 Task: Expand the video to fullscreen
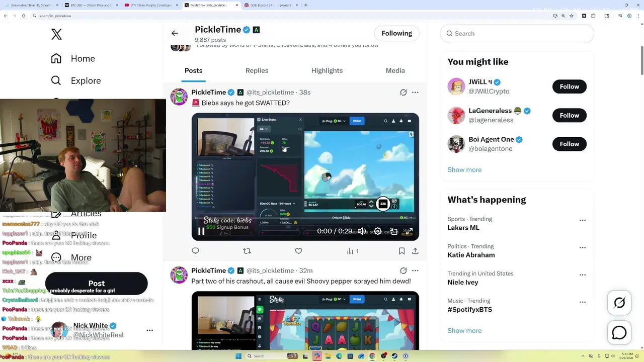point(409,231)
